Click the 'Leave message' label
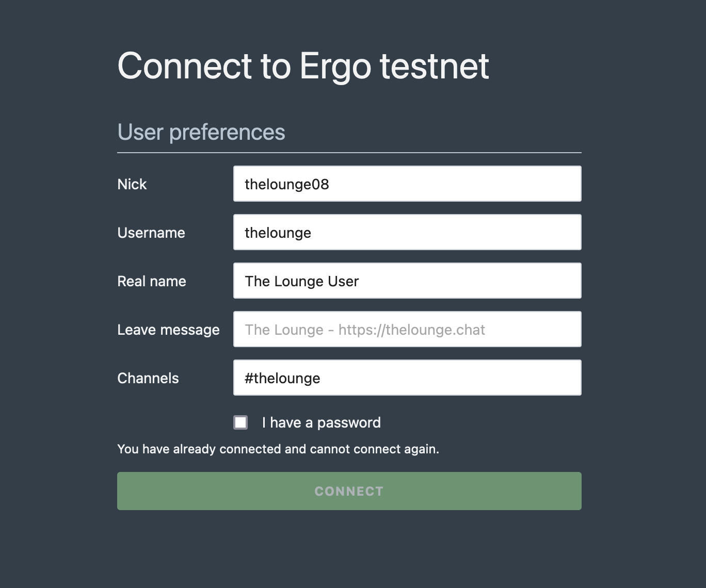The width and height of the screenshot is (706, 588). click(169, 330)
